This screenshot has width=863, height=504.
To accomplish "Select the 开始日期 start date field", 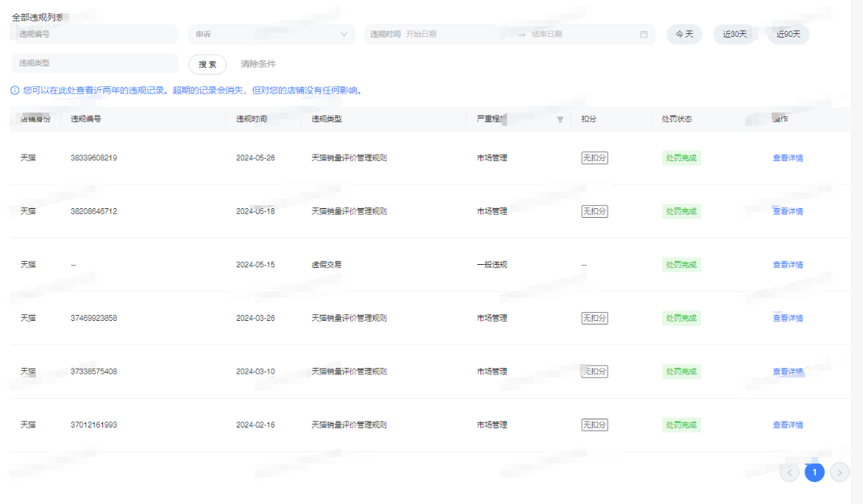I will 456,35.
